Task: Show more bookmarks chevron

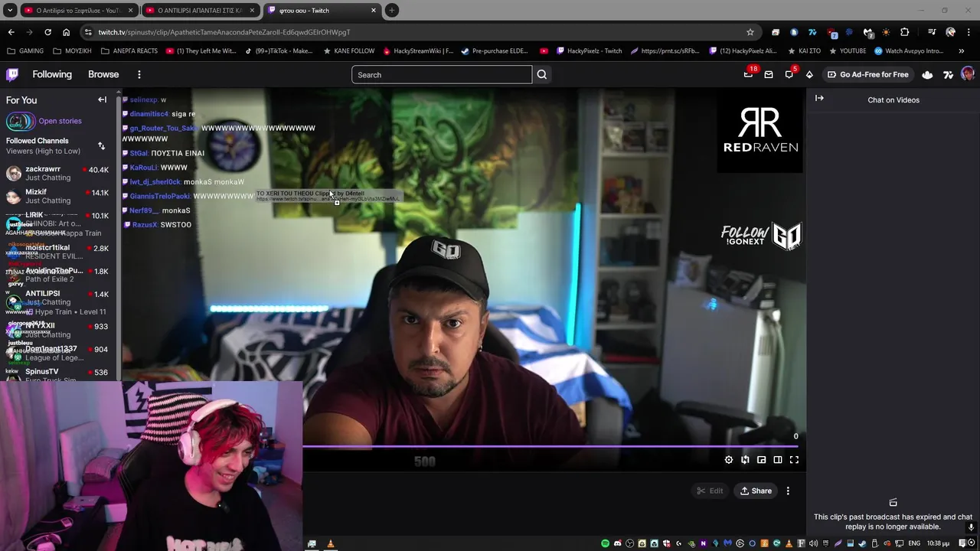Action: tap(963, 51)
